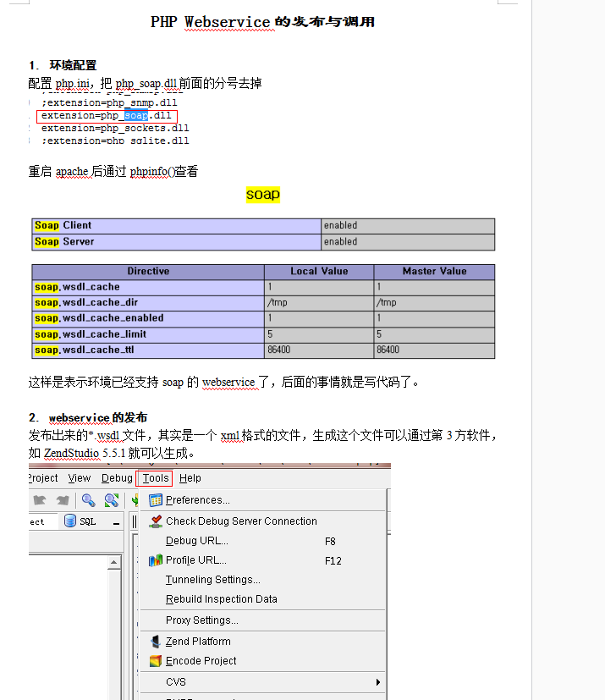The height and width of the screenshot is (700, 605).
Task: Click the magnifier icon with green arrows
Action: click(x=111, y=500)
